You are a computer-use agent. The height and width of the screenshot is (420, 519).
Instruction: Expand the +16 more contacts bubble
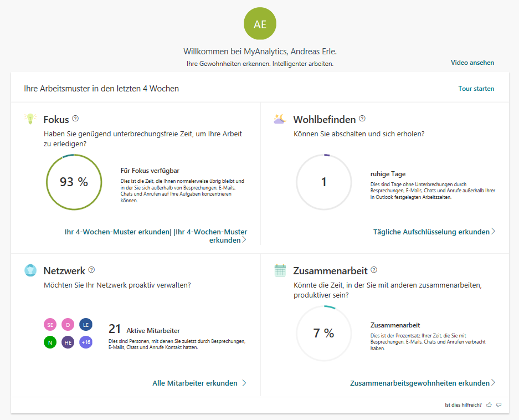click(x=86, y=342)
